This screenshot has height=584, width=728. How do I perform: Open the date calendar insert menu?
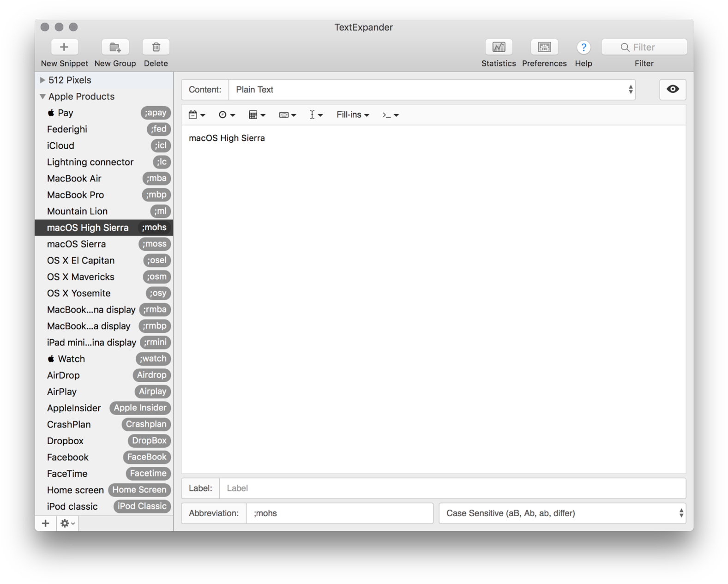point(197,115)
